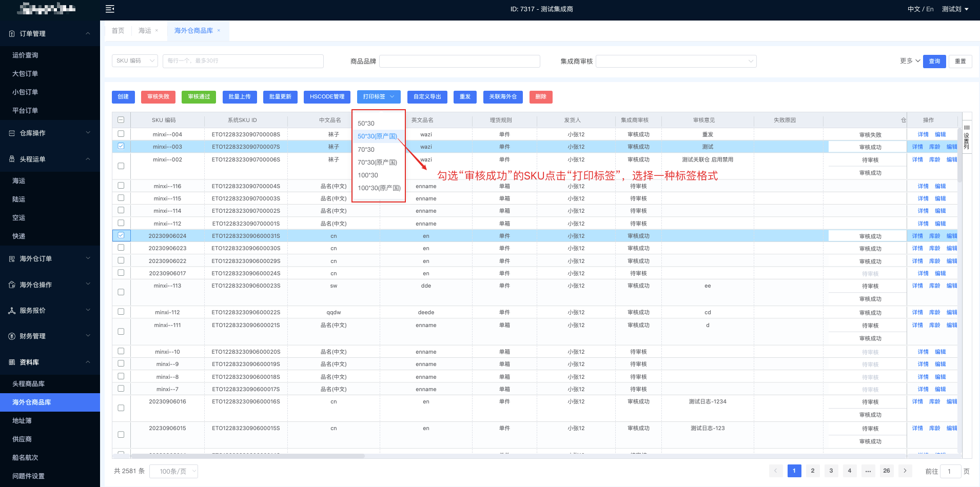Uncheck the row 20230906024 checkbox
The height and width of the screenshot is (487, 980).
point(121,235)
